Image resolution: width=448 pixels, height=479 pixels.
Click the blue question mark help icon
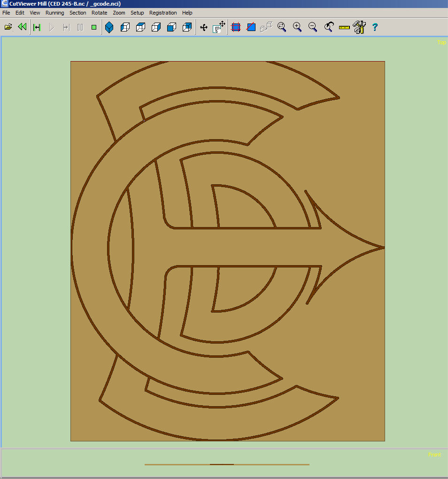tap(375, 27)
